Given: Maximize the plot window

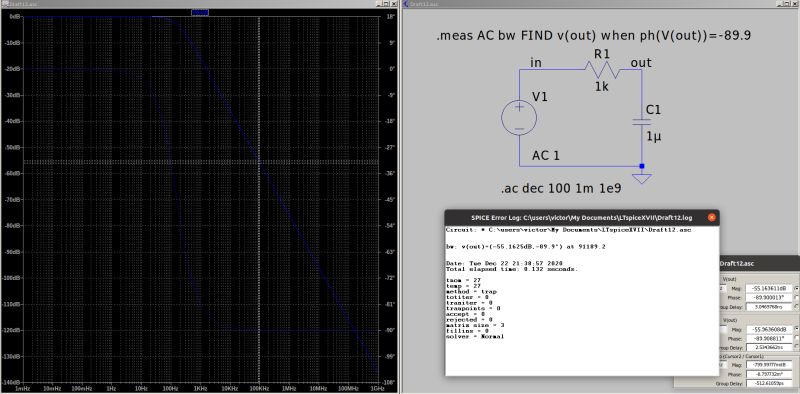Looking at the screenshot, I should tap(387, 4).
